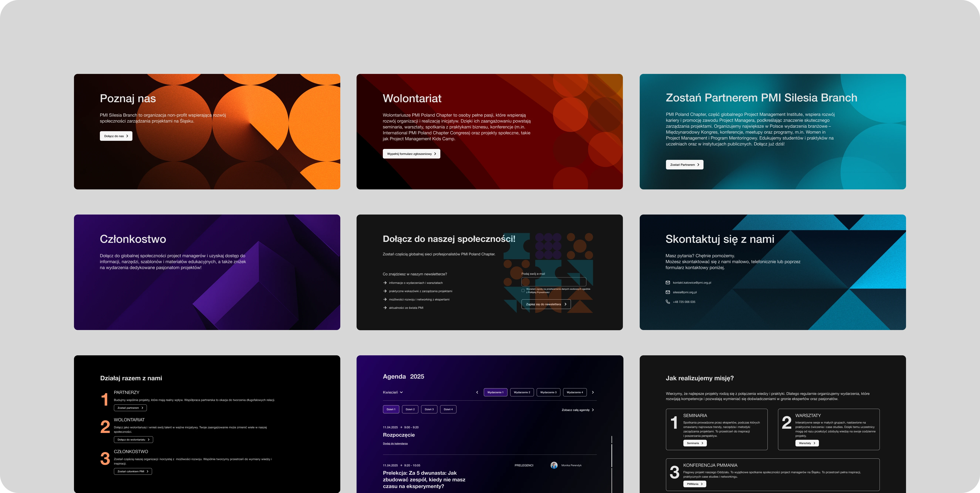Screen dimensions: 980x493
Task: Open the Kwiecień month dropdown
Action: click(393, 392)
